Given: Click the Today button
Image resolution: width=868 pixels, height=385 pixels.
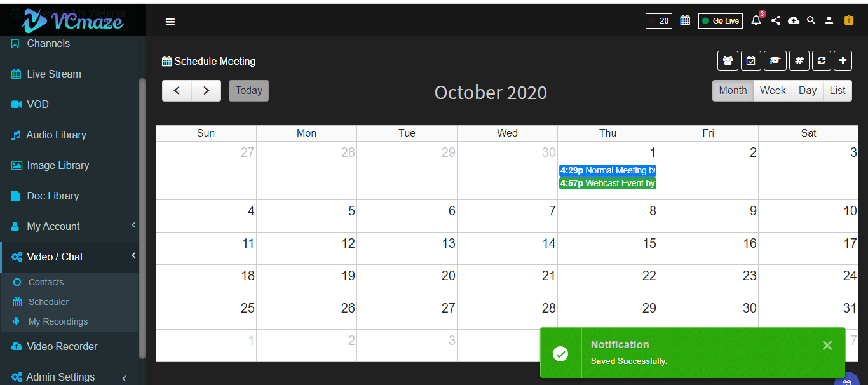Looking at the screenshot, I should (248, 90).
